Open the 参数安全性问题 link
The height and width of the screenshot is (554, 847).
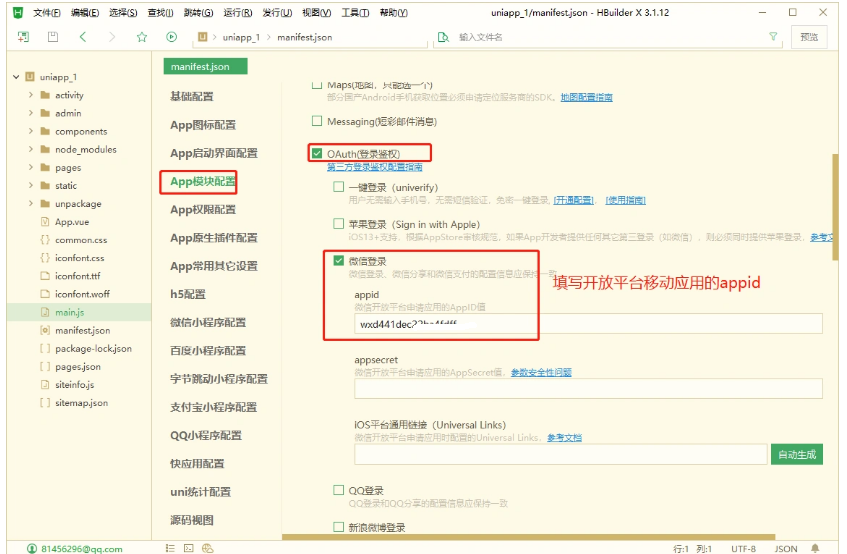[x=541, y=372]
